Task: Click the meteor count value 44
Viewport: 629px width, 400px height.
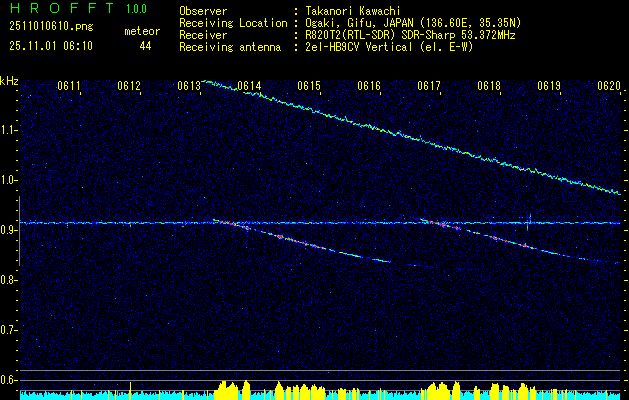Action: pyautogui.click(x=145, y=46)
